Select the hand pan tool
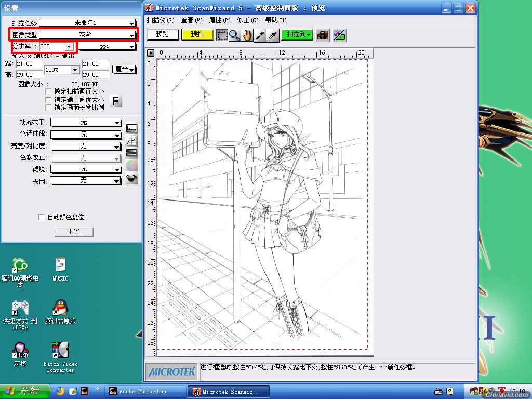The height and width of the screenshot is (399, 532). tap(247, 35)
